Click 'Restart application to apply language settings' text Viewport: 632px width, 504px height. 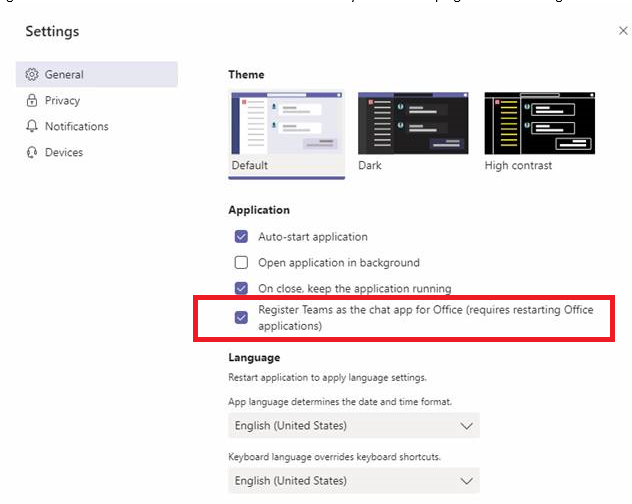coord(327,378)
